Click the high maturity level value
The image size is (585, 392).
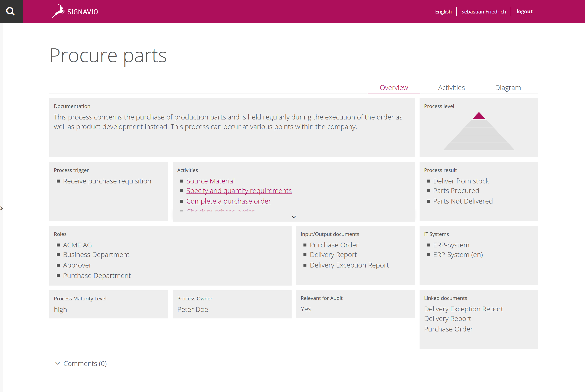(x=60, y=310)
